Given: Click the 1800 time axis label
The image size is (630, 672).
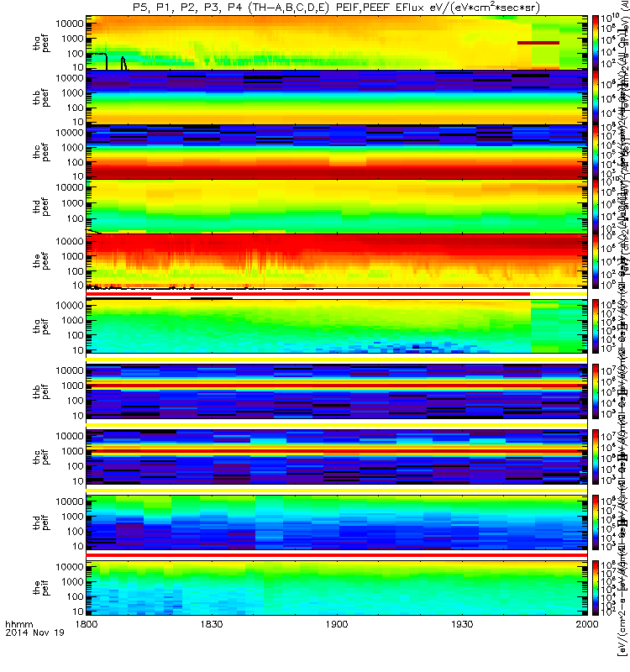Looking at the screenshot, I should click(x=87, y=624).
